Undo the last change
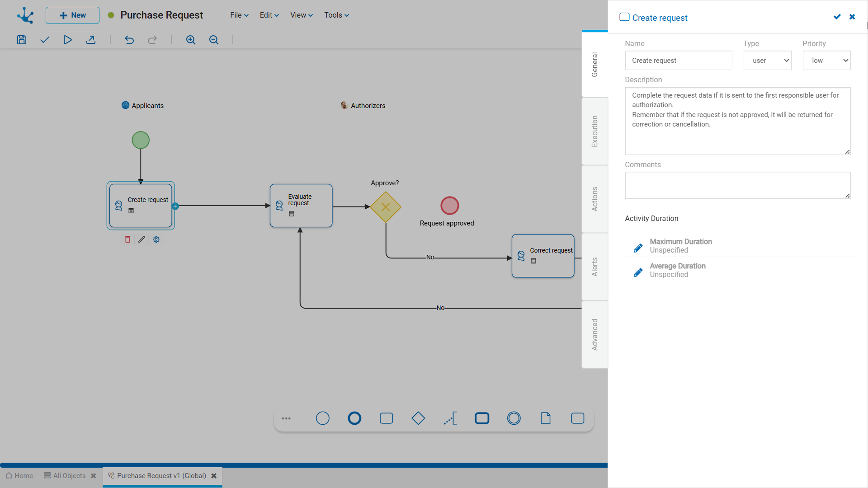868x488 pixels. point(129,40)
